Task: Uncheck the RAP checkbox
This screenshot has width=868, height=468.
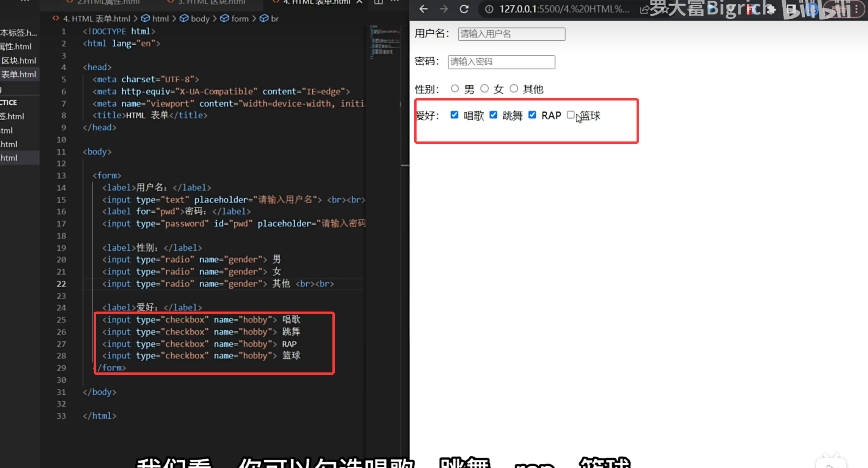Action: pyautogui.click(x=532, y=115)
